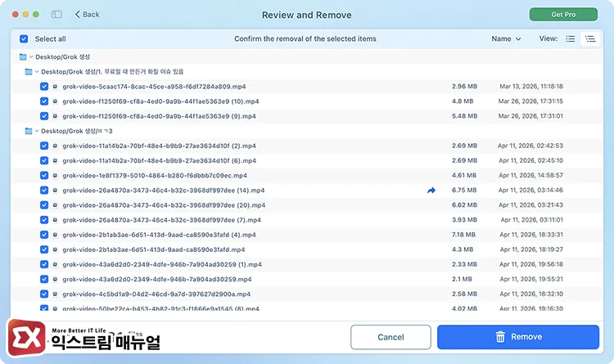The image size is (614, 364).
Task: Uncheck grok-video-26a4870a (7).mp4 checkbox
Action: (44, 220)
